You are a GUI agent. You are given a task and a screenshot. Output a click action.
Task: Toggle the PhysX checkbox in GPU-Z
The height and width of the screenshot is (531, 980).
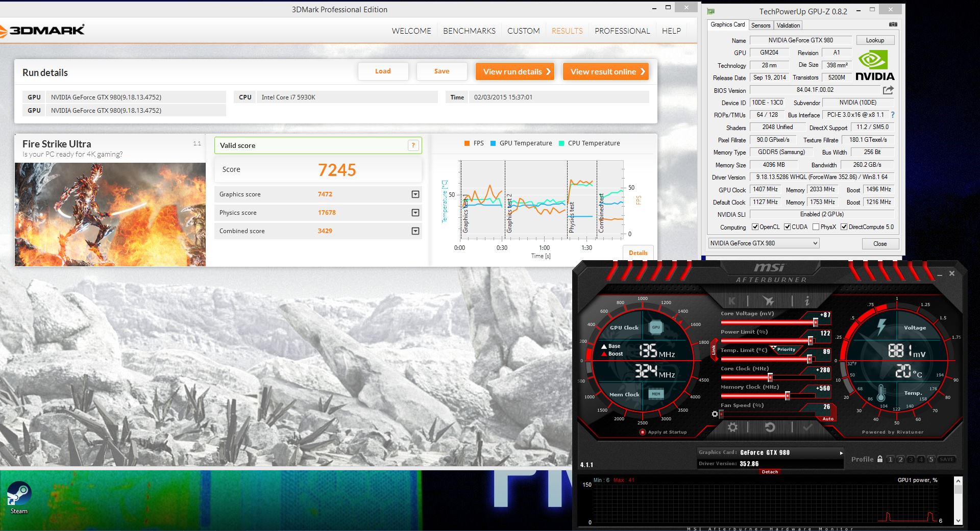(816, 227)
